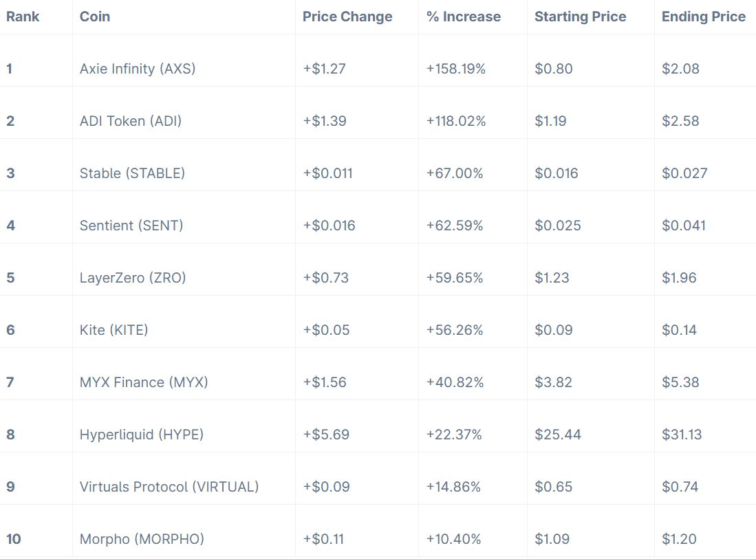The image size is (756, 559).
Task: Click the Coin column header
Action: point(94,17)
